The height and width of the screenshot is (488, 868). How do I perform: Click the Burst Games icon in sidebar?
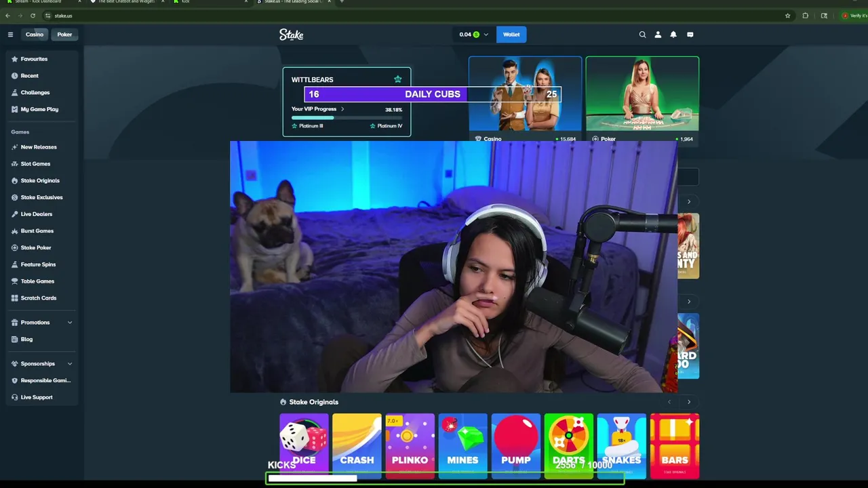pos(15,231)
